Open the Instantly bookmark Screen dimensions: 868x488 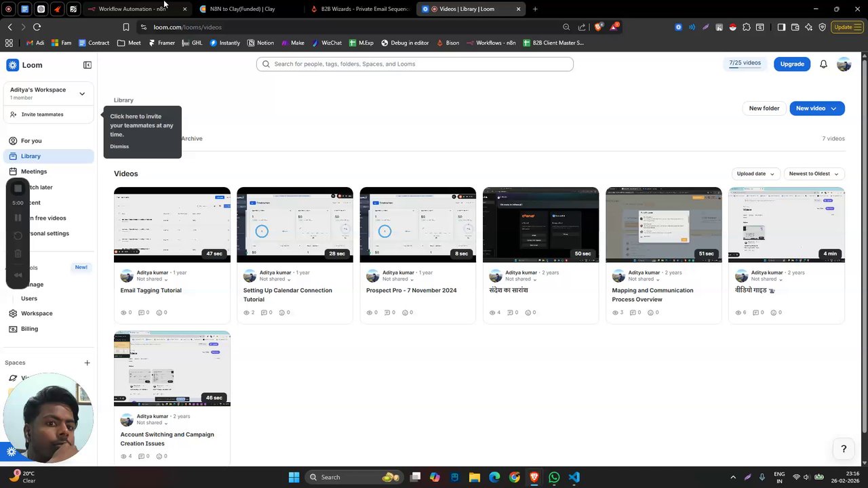click(x=224, y=43)
